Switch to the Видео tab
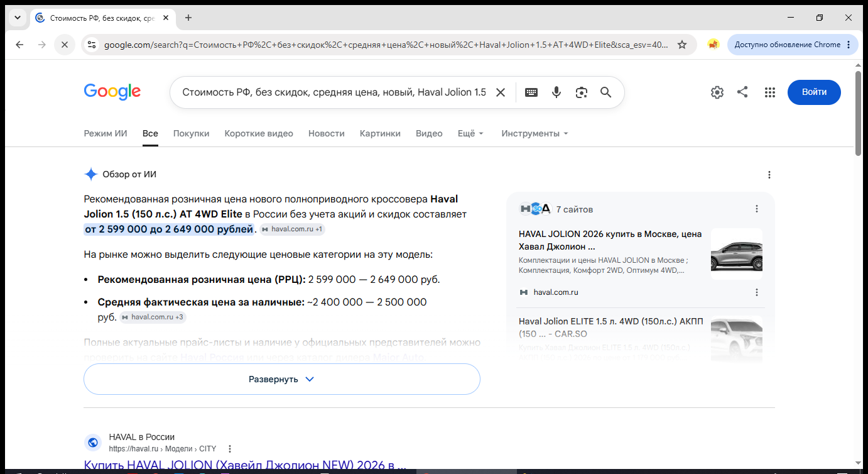 point(429,133)
